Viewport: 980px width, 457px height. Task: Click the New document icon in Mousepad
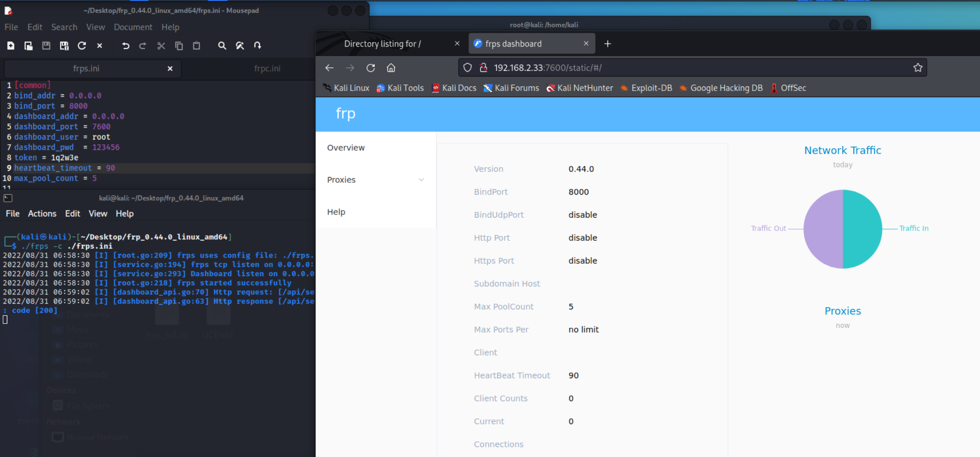(x=11, y=46)
